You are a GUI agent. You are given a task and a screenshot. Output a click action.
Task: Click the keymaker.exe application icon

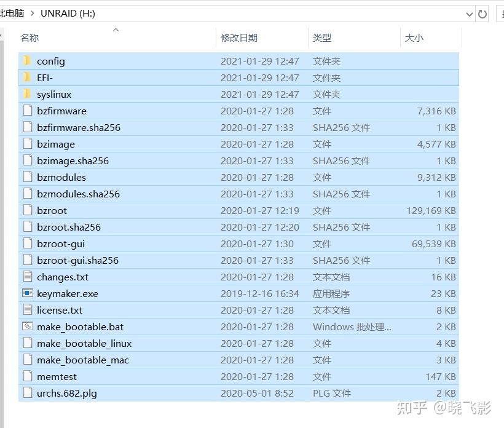coord(28,293)
